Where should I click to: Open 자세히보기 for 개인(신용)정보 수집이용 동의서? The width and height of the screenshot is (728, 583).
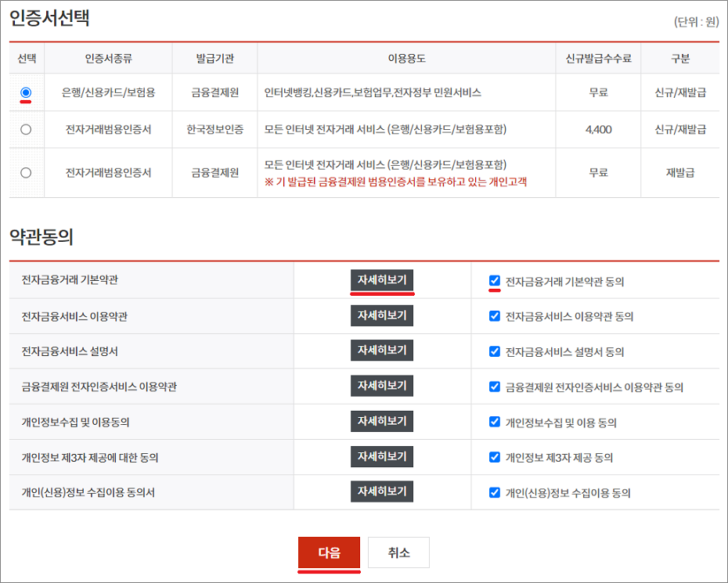click(x=382, y=491)
